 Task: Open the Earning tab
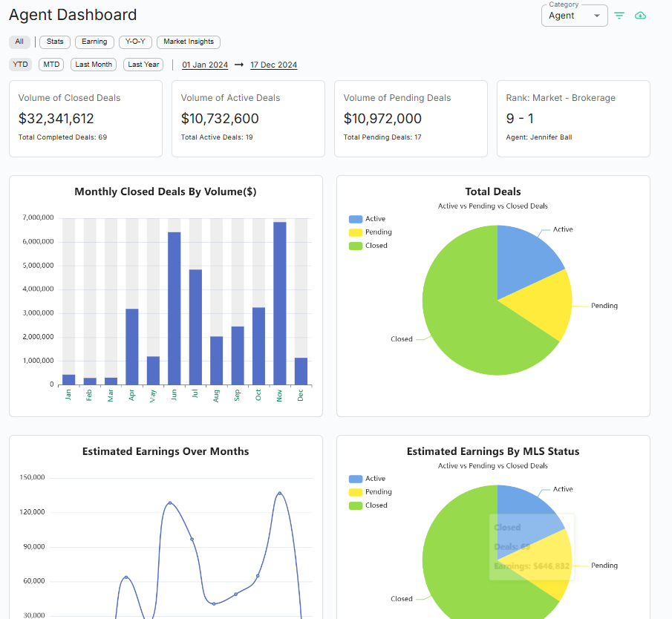pyautogui.click(x=94, y=42)
